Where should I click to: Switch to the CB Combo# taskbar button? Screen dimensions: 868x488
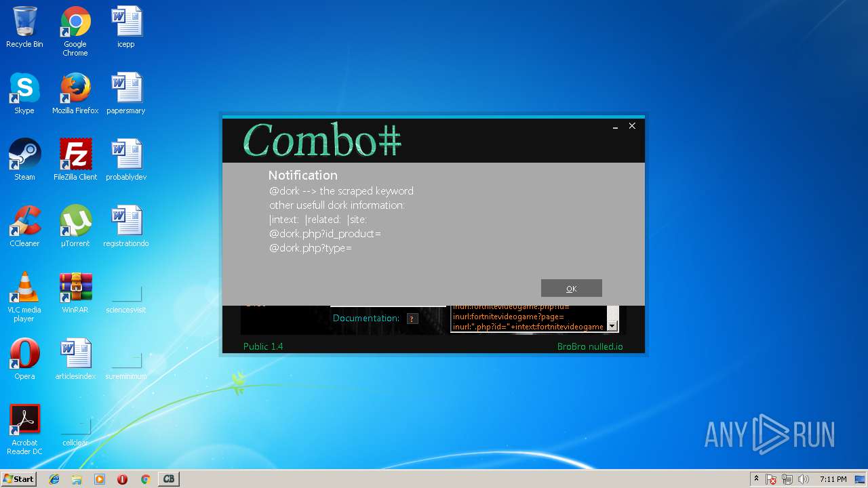pyautogui.click(x=169, y=479)
